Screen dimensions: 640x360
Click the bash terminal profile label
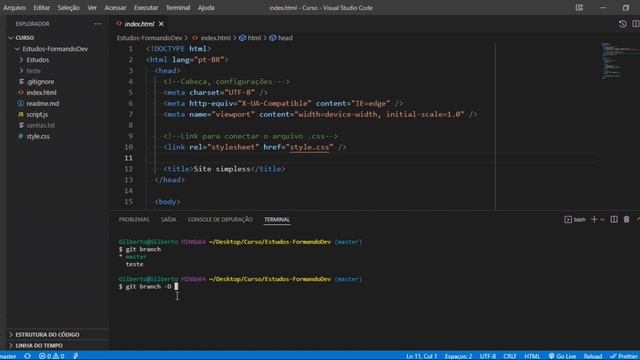575,220
